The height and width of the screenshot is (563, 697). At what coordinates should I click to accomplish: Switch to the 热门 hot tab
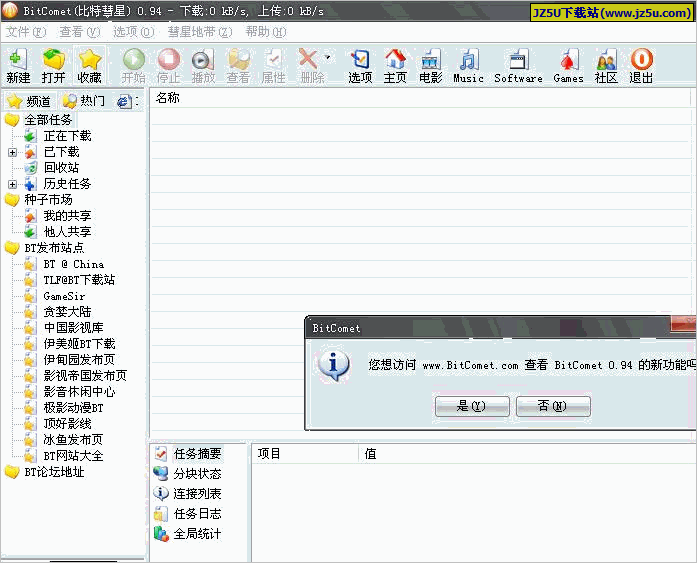(x=84, y=101)
